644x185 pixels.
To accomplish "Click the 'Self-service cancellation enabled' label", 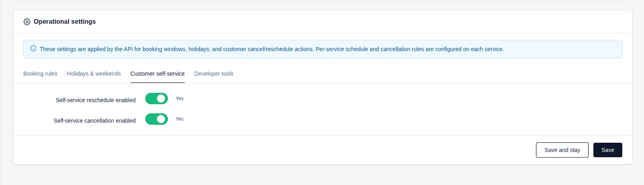I will click(95, 121).
